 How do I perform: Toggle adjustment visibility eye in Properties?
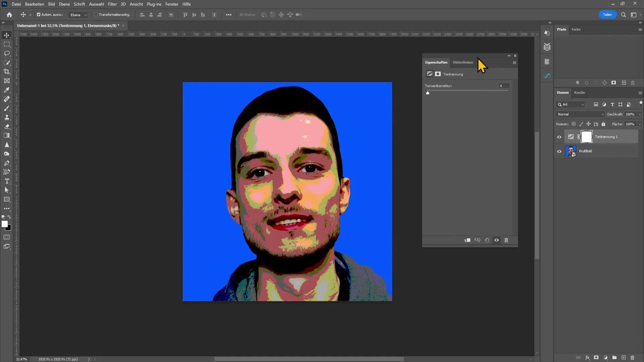[x=497, y=240]
